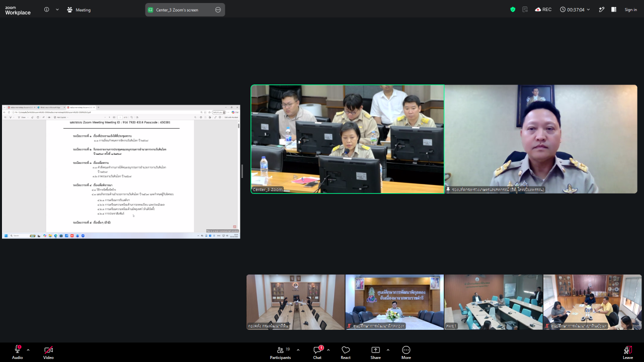644x362 pixels.
Task: Click the resize handle beside the shared screen
Action: tap(242, 171)
